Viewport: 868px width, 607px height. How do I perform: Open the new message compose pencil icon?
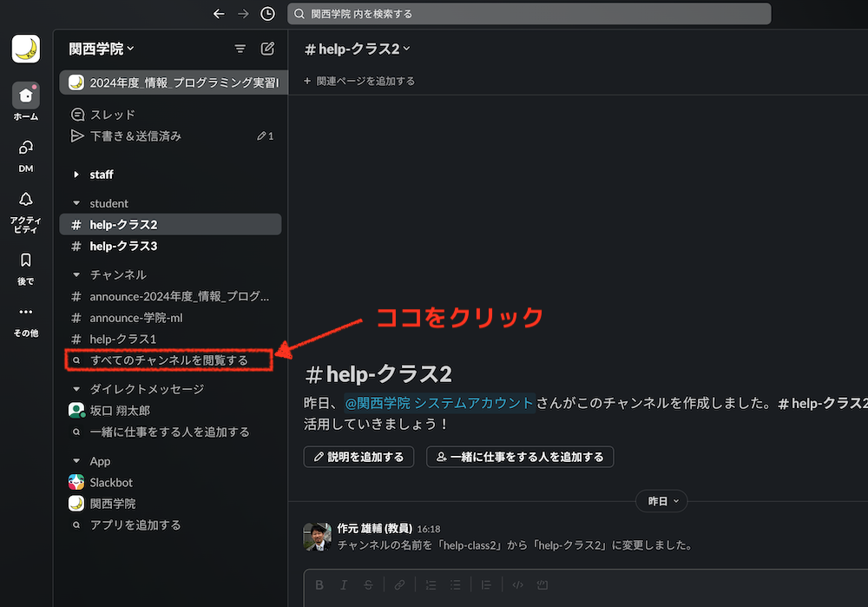pos(268,49)
